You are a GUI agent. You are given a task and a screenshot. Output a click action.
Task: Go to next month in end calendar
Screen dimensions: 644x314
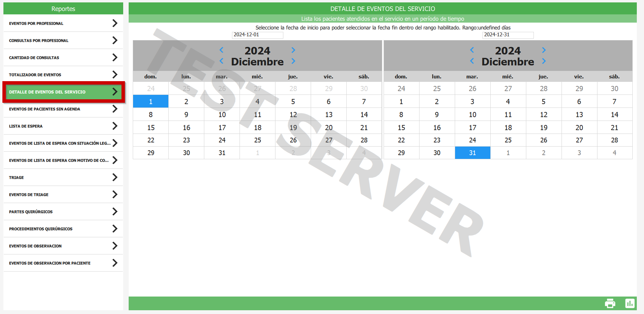click(544, 61)
